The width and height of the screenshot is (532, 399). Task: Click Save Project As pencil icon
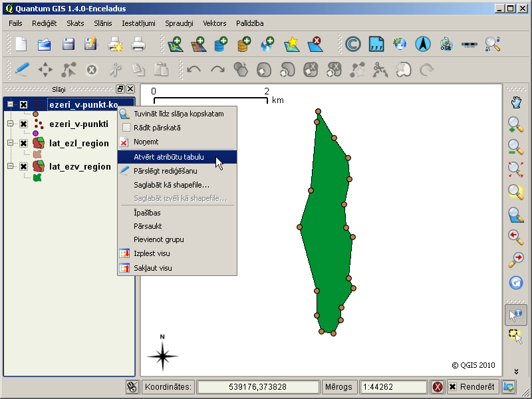pyautogui.click(x=90, y=44)
